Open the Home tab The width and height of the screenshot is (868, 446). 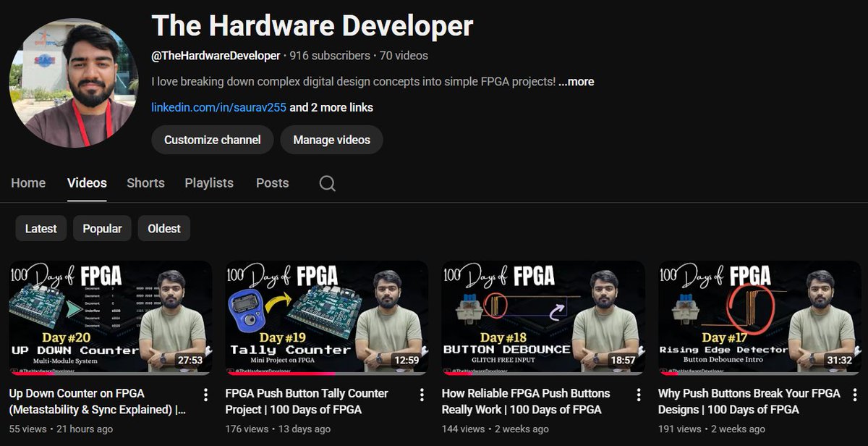[x=28, y=183]
